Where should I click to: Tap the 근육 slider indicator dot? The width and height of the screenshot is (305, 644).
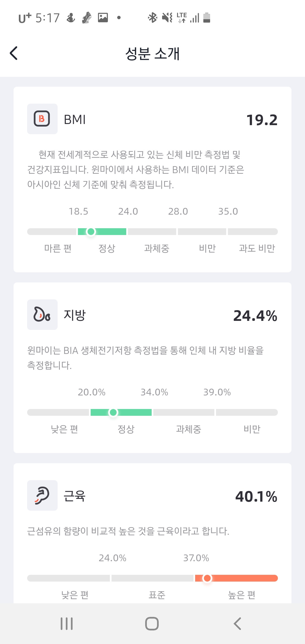pos(207,578)
